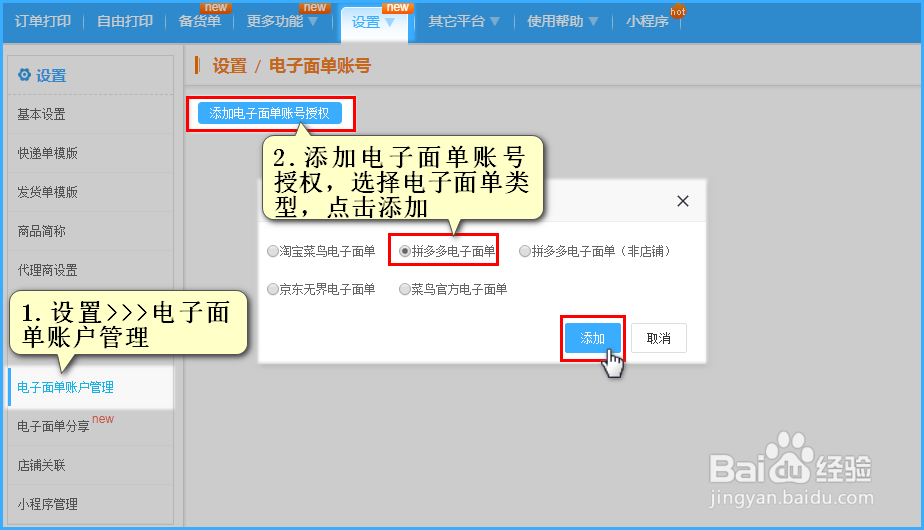Viewport: 924px width, 530px height.
Task: Select 菜鸟官方电子面单 radio option
Action: (x=404, y=289)
